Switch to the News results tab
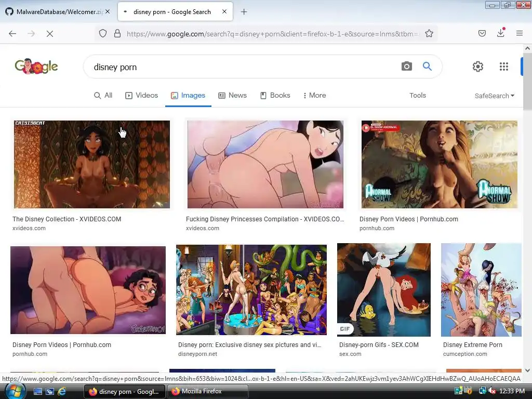 click(232, 96)
